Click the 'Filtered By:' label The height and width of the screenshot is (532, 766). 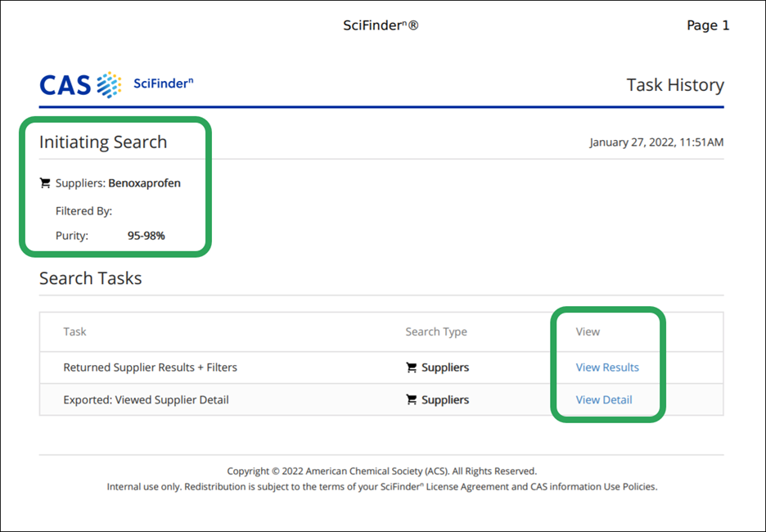[83, 211]
